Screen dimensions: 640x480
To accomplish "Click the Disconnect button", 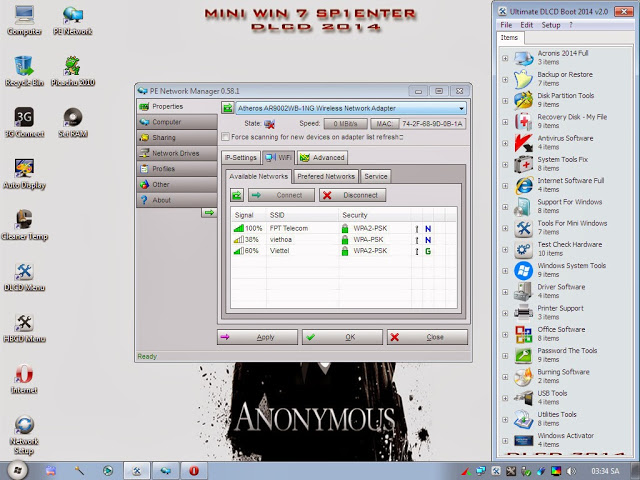I will [x=352, y=195].
